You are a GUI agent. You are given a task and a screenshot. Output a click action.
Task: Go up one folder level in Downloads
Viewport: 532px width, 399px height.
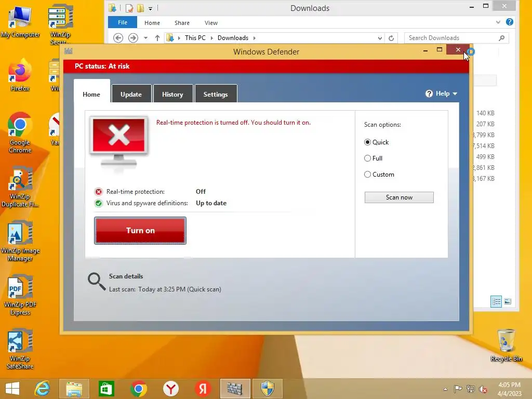(x=157, y=37)
